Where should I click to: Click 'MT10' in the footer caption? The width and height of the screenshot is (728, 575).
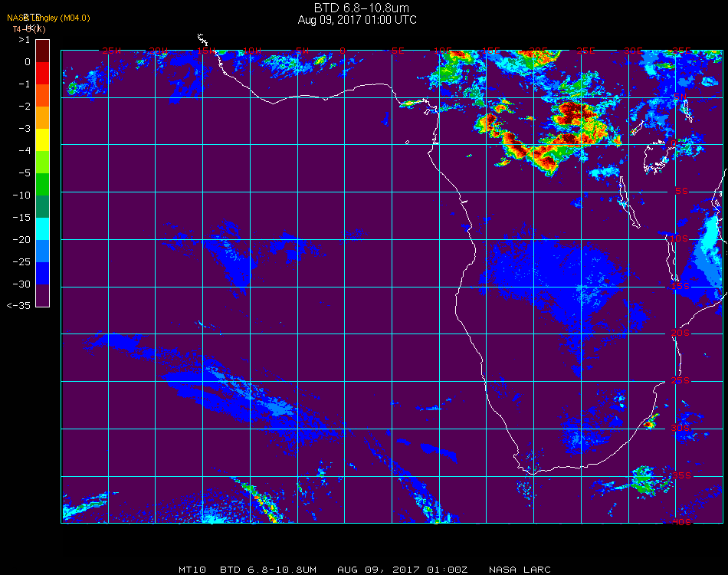point(192,570)
